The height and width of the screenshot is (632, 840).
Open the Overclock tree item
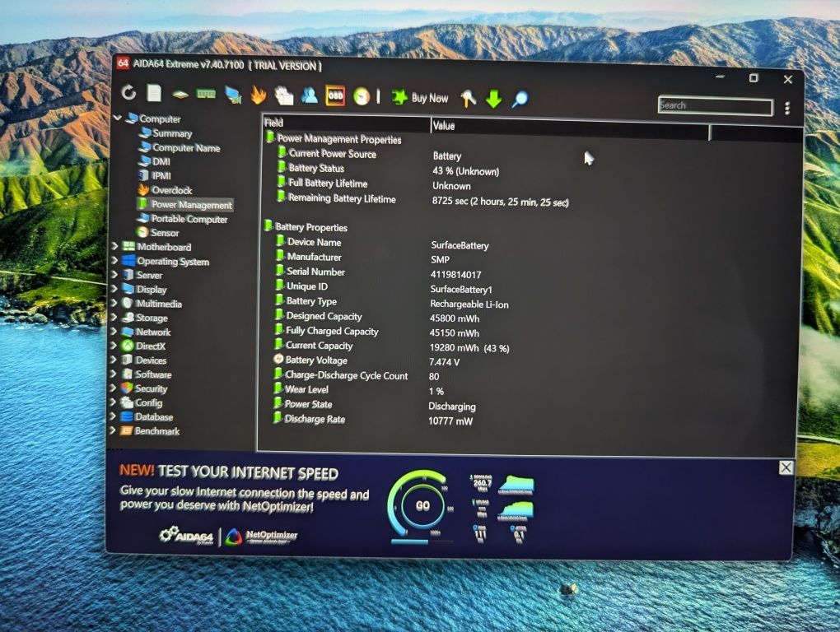[x=165, y=190]
